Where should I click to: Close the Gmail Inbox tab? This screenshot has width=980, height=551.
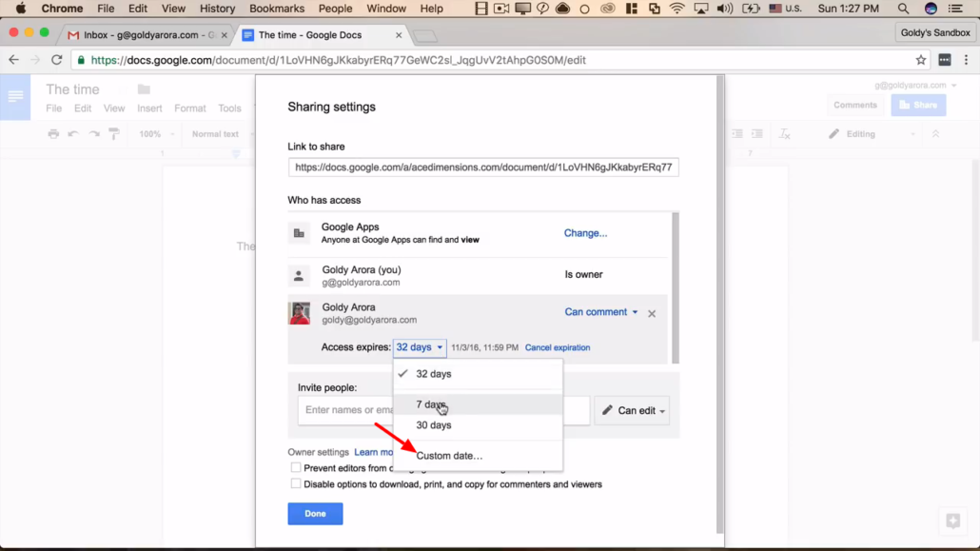(x=225, y=35)
